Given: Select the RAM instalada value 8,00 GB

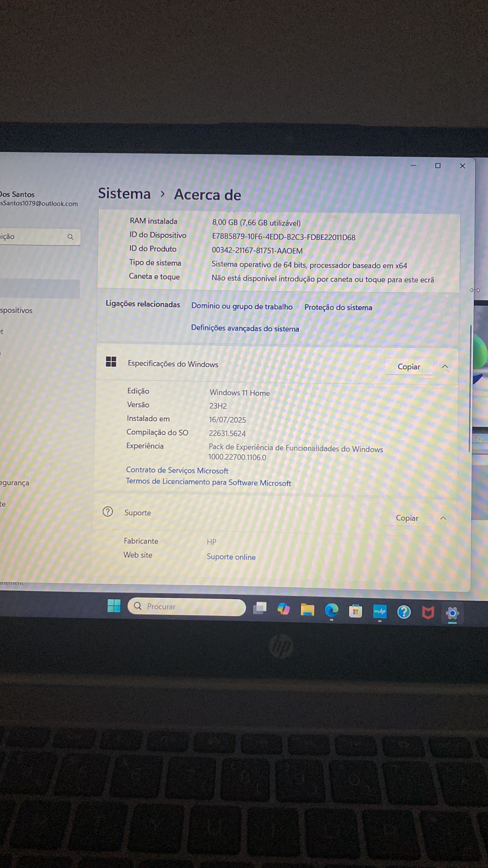Looking at the screenshot, I should 256,222.
